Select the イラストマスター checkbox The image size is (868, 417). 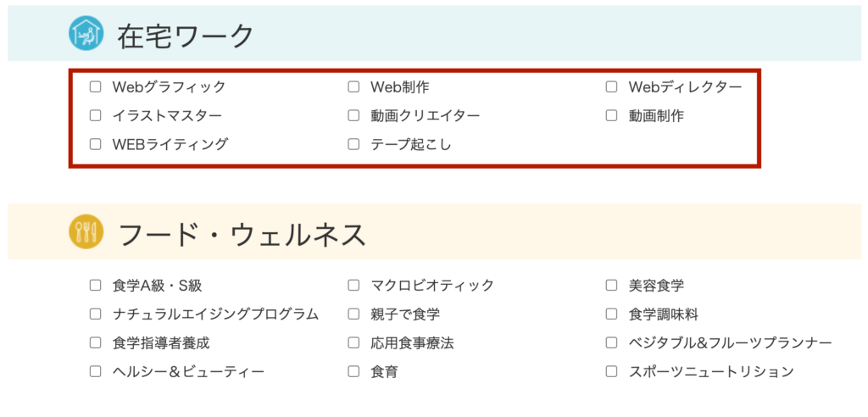(x=96, y=116)
